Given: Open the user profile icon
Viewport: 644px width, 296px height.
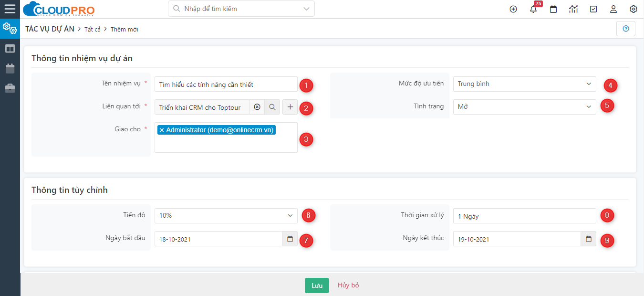Looking at the screenshot, I should [613, 9].
